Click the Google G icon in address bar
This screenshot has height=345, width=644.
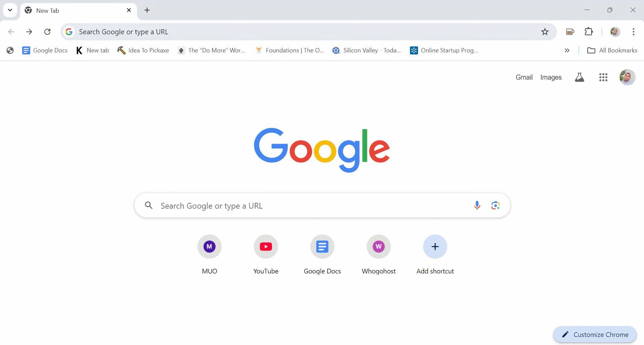(x=69, y=32)
